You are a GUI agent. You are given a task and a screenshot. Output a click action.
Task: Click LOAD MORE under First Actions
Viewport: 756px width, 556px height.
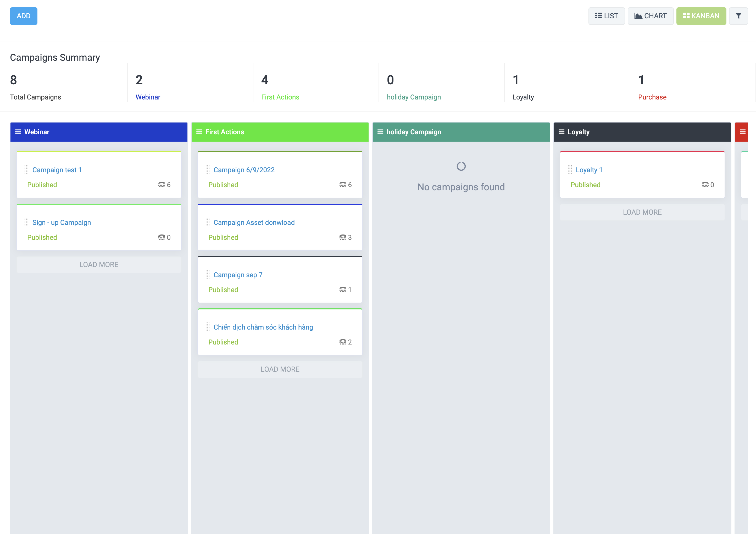[280, 369]
